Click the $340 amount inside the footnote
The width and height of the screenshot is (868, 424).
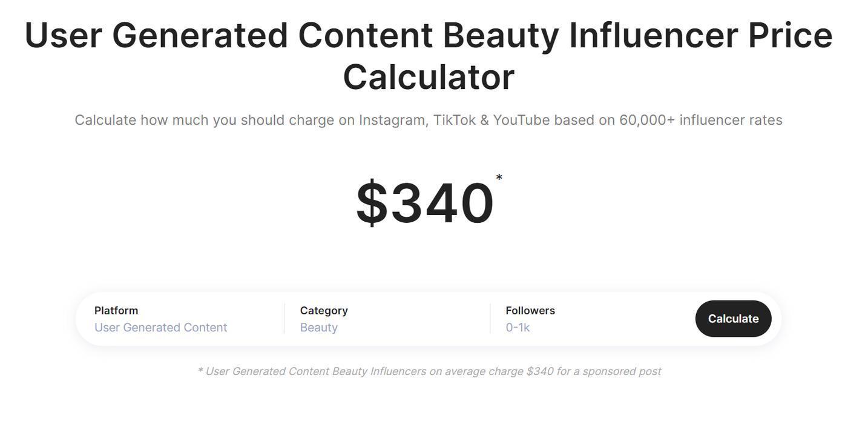[x=540, y=371]
